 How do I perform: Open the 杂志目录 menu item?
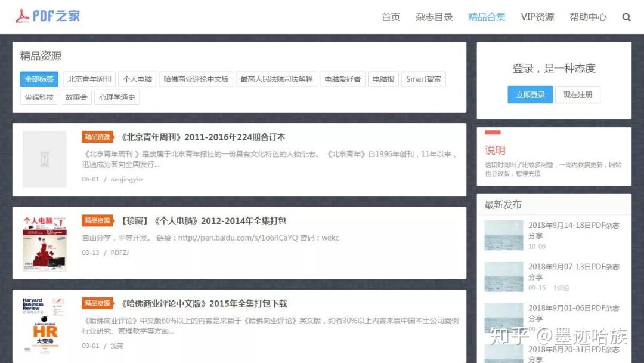pos(434,17)
